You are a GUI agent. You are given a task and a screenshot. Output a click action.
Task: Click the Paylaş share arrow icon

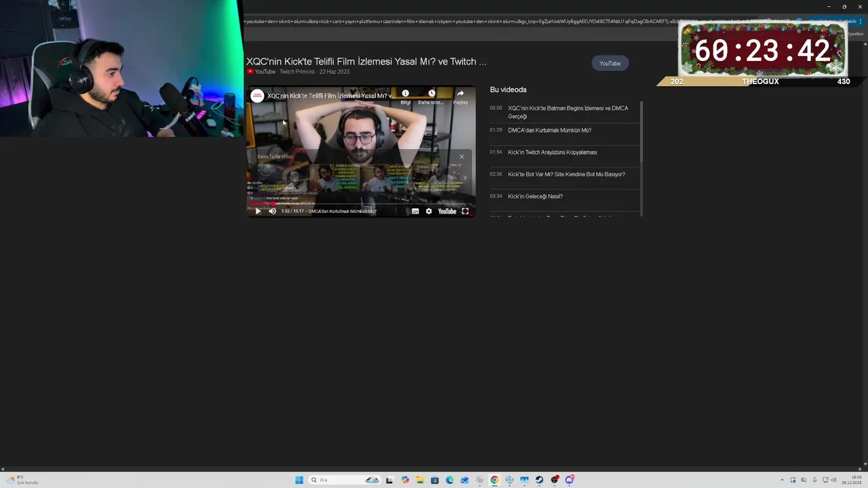[460, 94]
